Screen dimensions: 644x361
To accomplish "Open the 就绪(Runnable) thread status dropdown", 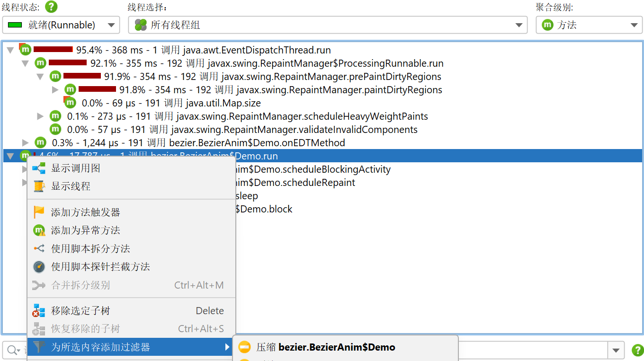I will pyautogui.click(x=61, y=25).
